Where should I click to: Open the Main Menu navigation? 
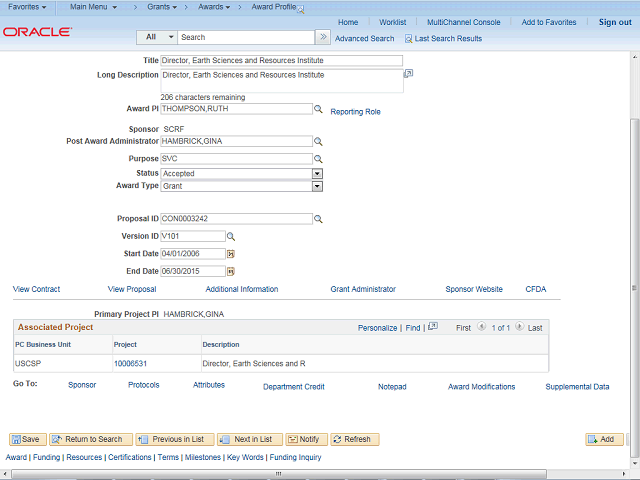[x=93, y=7]
